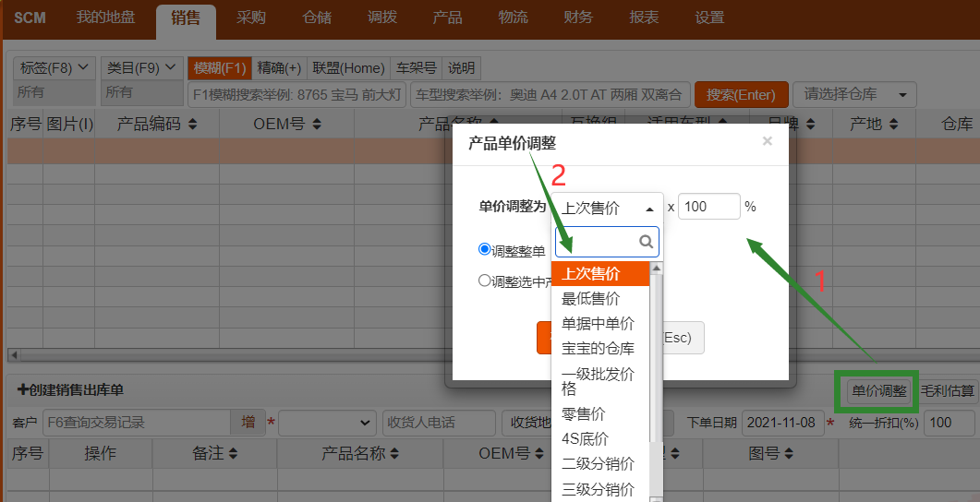Click the 创建销售出库单 plus icon
Viewport: 980px width, 502px height.
(x=23, y=390)
